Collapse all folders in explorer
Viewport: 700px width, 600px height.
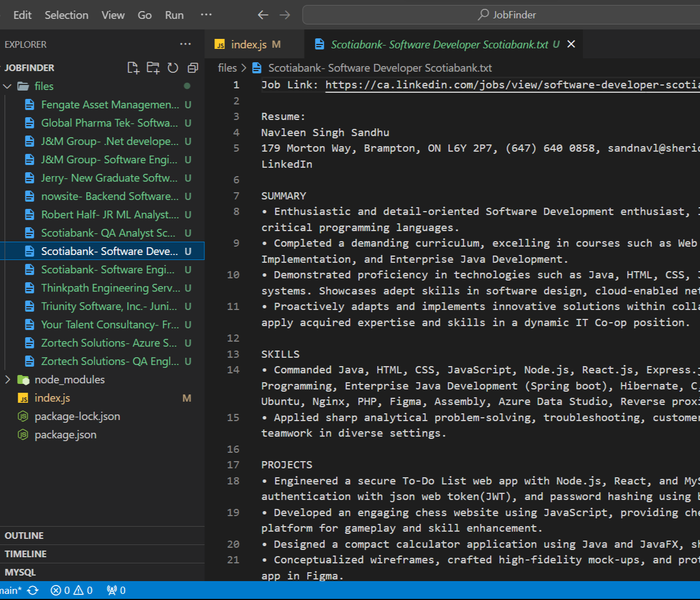[193, 68]
